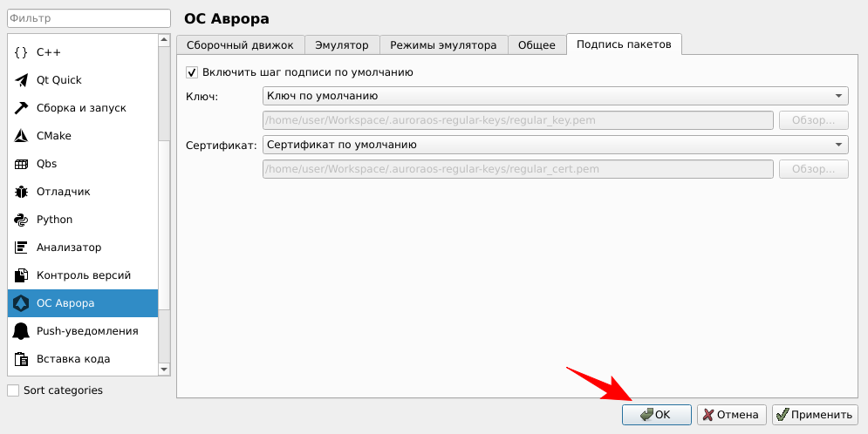Enable the Sort categories checkbox
The image size is (868, 434).
[x=13, y=390]
